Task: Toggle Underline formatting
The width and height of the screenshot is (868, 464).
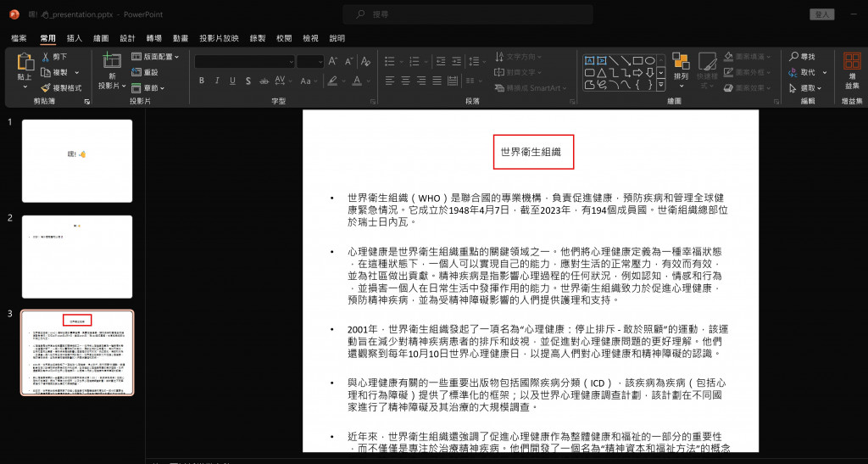Action: coord(232,81)
